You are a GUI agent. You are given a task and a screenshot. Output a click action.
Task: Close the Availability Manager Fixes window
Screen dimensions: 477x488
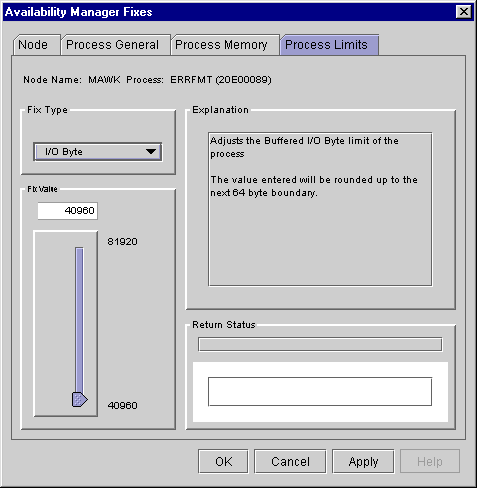click(x=464, y=12)
